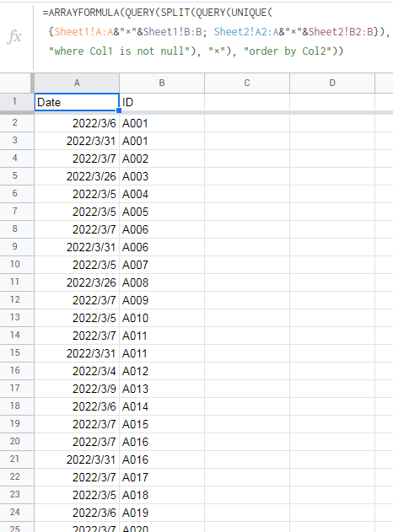Image resolution: width=393 pixels, height=532 pixels.
Task: Select cell 2022/3/4
Action: [77, 371]
